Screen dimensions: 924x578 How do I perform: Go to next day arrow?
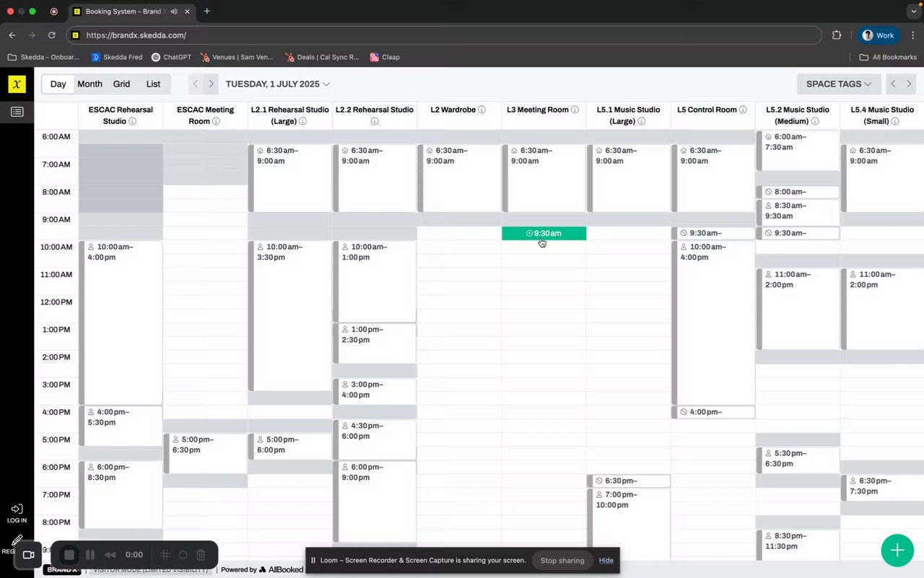click(212, 84)
